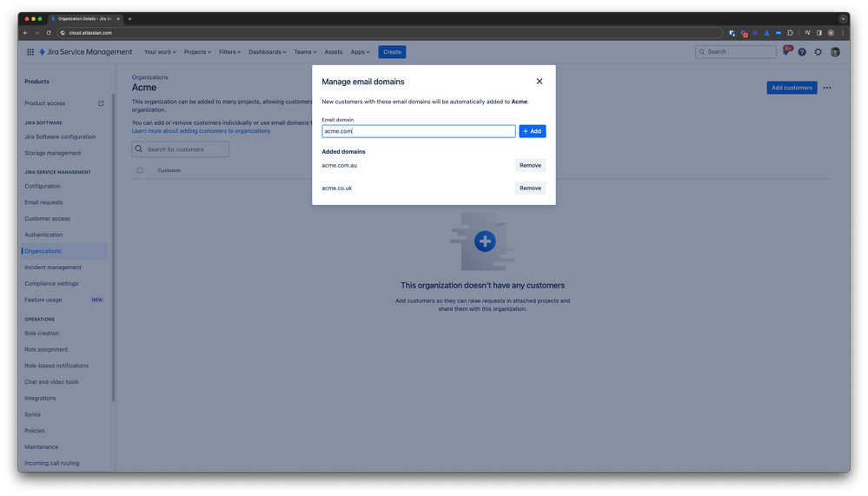868x496 pixels.
Task: Open the notifications bell icon
Action: [785, 51]
